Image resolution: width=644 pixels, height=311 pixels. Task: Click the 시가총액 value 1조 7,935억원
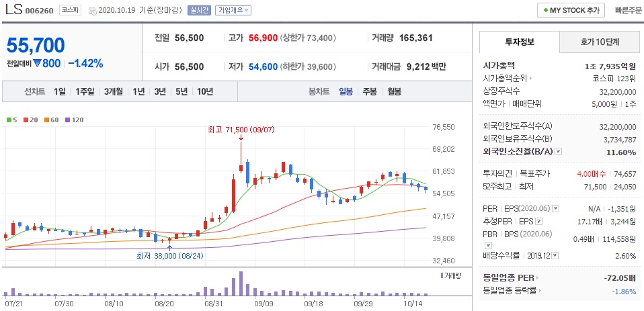point(610,66)
